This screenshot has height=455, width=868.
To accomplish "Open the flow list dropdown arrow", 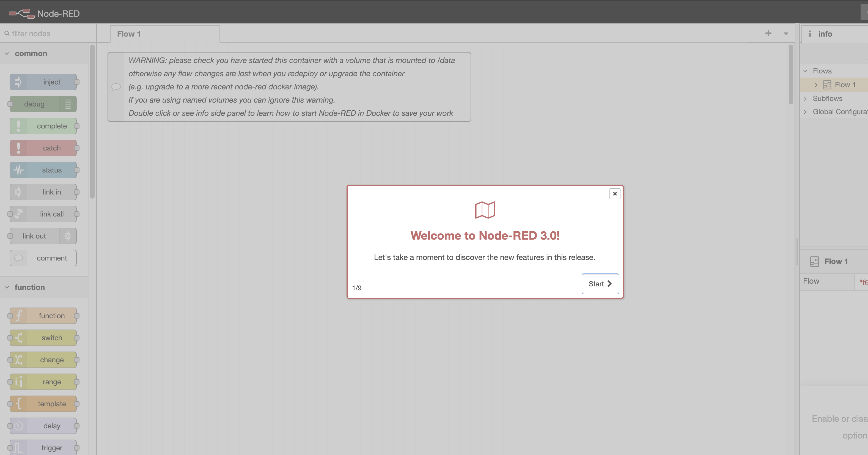I will tap(786, 34).
